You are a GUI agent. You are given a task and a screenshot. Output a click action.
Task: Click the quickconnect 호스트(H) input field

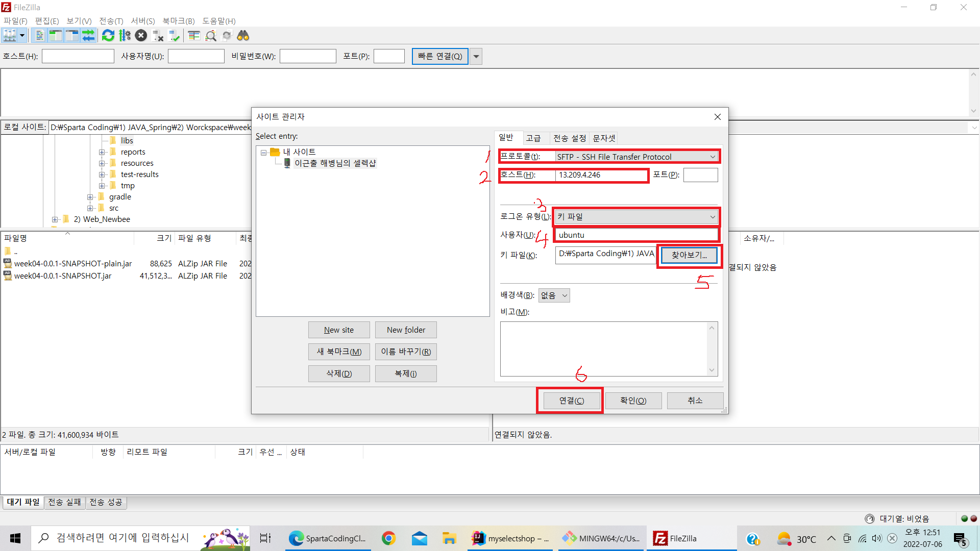[x=78, y=56]
